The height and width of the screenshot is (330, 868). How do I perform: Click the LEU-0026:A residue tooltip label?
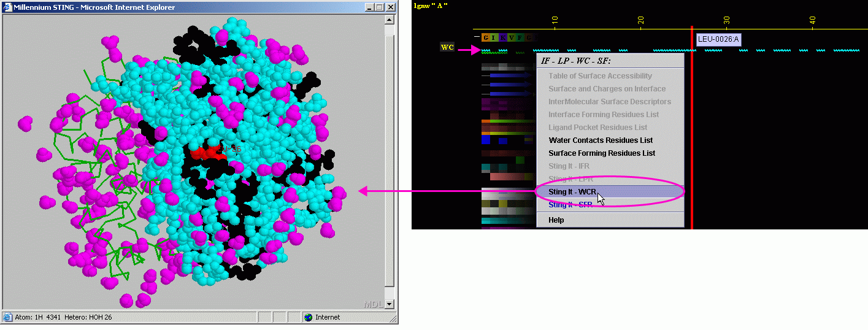[x=718, y=39]
